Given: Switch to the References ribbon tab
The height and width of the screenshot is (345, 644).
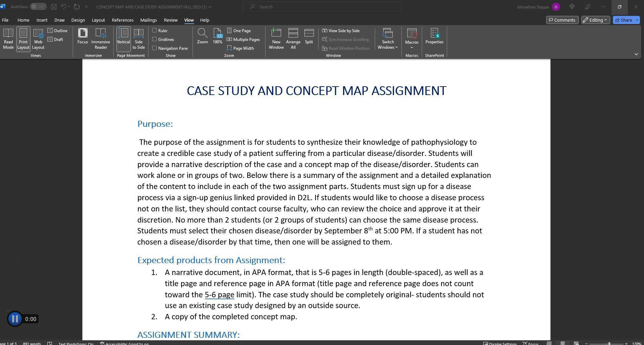Looking at the screenshot, I should 122,20.
